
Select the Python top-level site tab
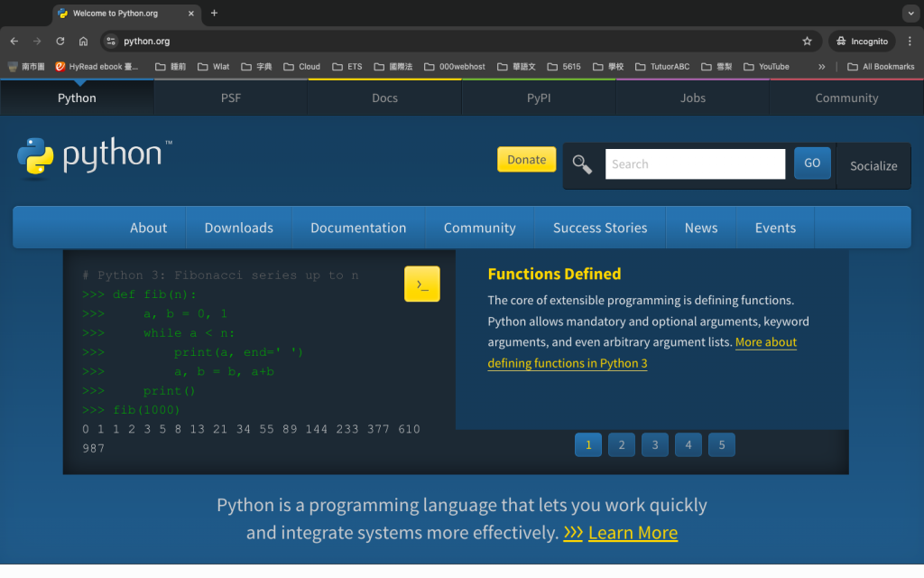(78, 98)
